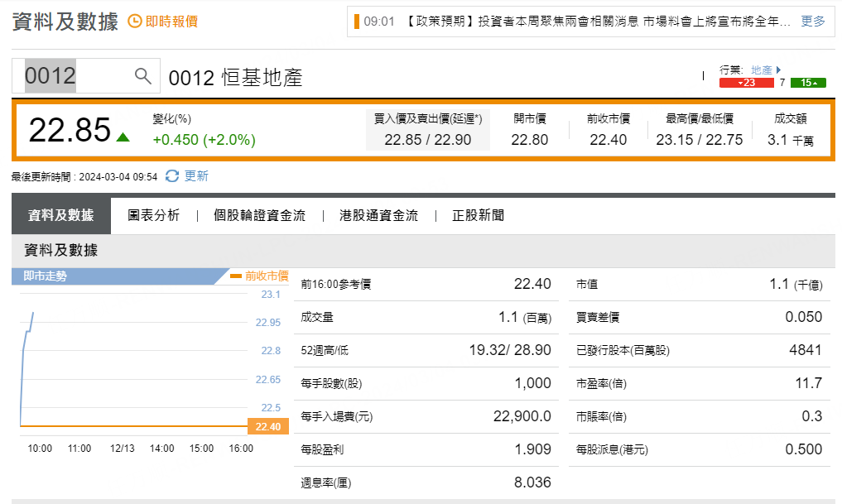Viewport: 842px width, 504px height.
Task: Click the orange news ticker marker
Action: click(357, 22)
